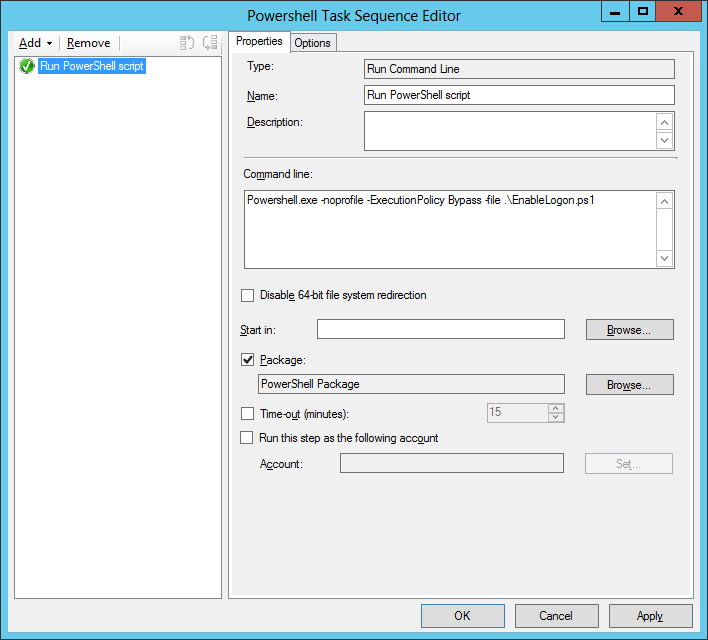The width and height of the screenshot is (708, 640).
Task: Maximize the Task Sequence Editor window
Action: pyautogui.click(x=643, y=11)
